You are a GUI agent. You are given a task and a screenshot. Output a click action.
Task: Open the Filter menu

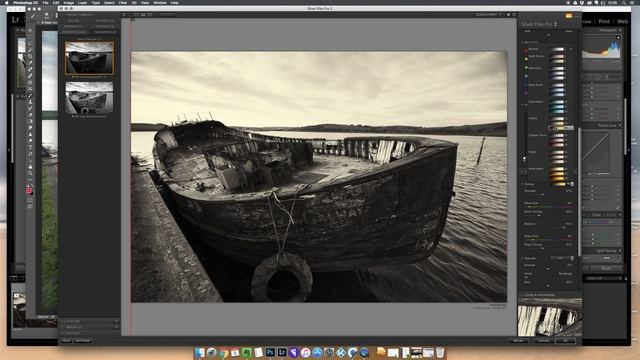122,2
